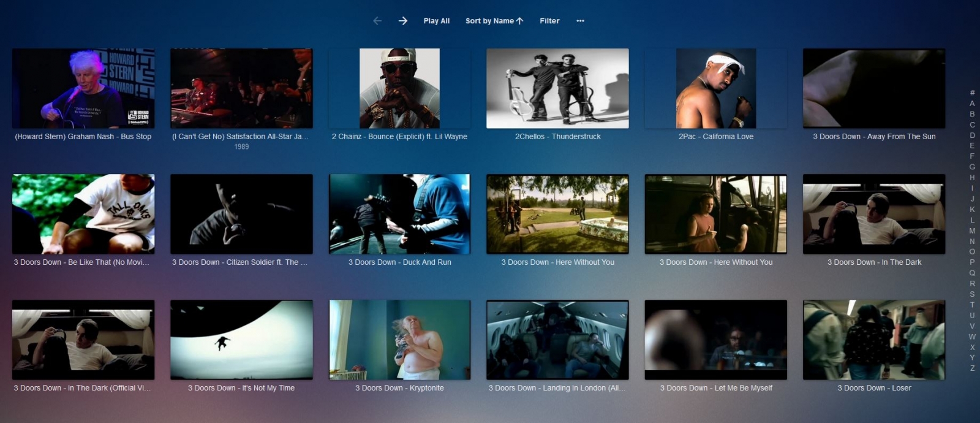
Task: Open the Satisfaction All-Star Jam thumbnail
Action: coord(241,88)
